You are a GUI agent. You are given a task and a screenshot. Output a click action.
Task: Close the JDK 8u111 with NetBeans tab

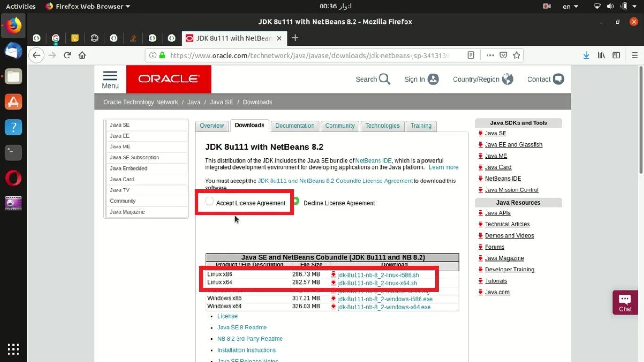pyautogui.click(x=279, y=38)
